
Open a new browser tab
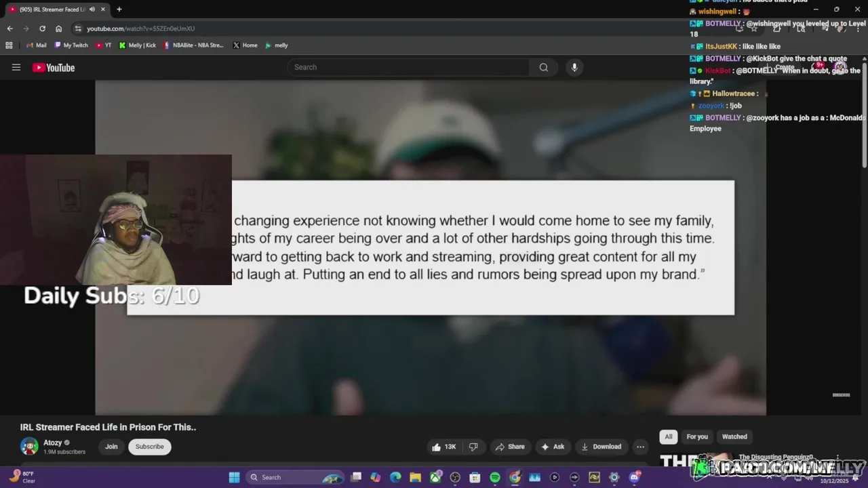119,9
